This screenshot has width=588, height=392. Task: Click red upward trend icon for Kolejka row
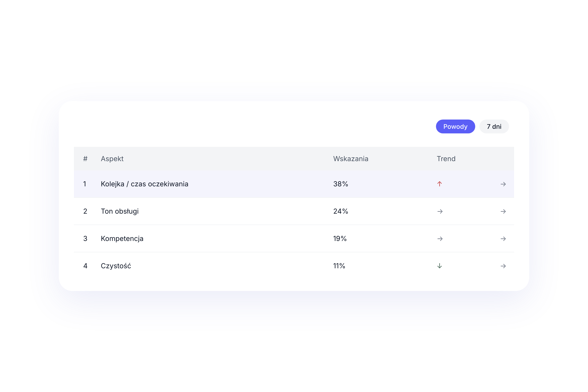click(x=440, y=184)
